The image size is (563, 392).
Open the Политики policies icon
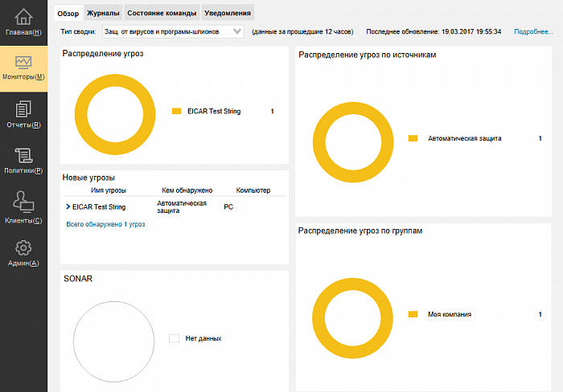(23, 155)
